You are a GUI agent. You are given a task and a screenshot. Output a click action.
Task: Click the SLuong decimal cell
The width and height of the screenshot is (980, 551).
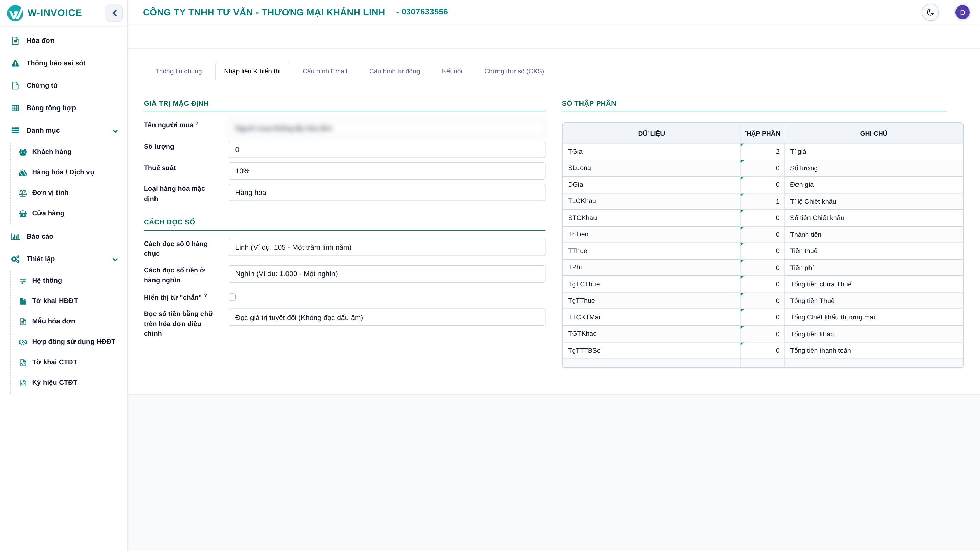(762, 168)
